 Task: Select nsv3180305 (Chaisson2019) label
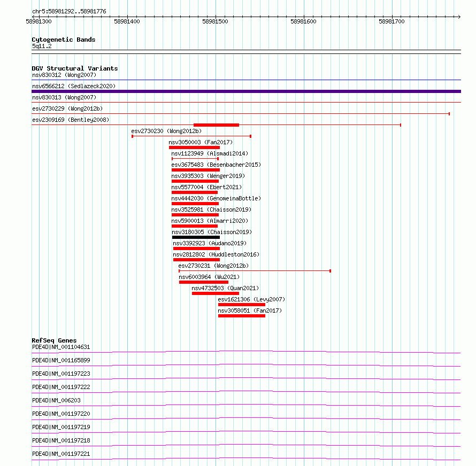212,232
